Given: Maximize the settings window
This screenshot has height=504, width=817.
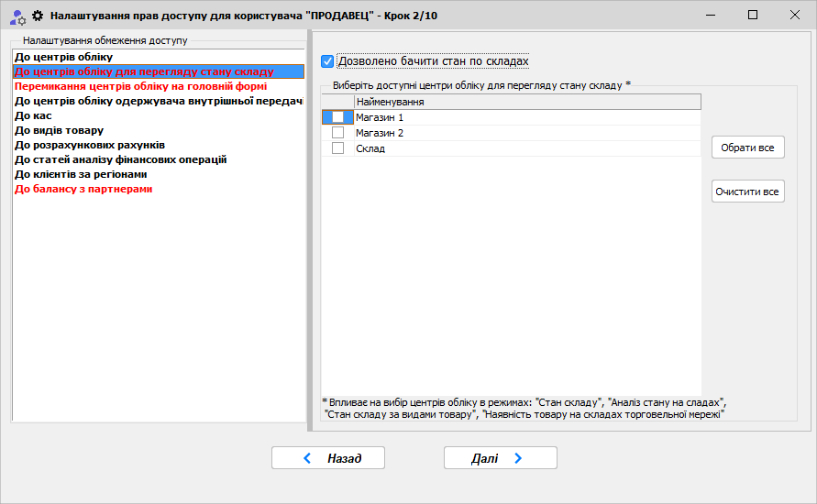Looking at the screenshot, I should pyautogui.click(x=753, y=16).
